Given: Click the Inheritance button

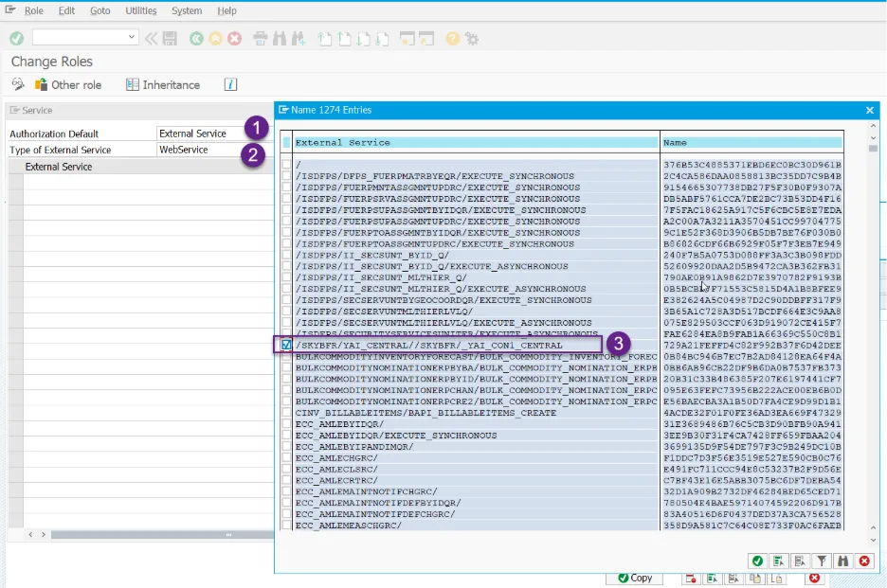Looking at the screenshot, I should pos(164,85).
